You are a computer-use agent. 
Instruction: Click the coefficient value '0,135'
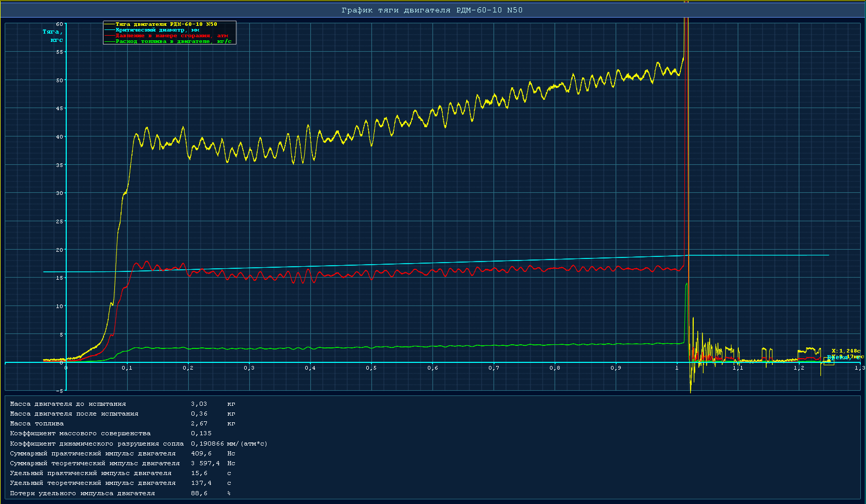click(x=201, y=434)
